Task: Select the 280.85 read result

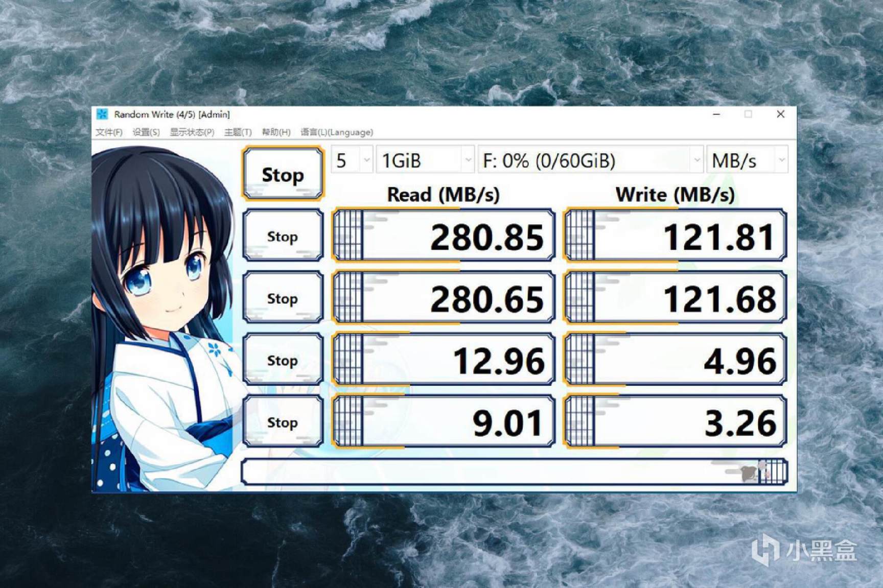Action: click(443, 236)
